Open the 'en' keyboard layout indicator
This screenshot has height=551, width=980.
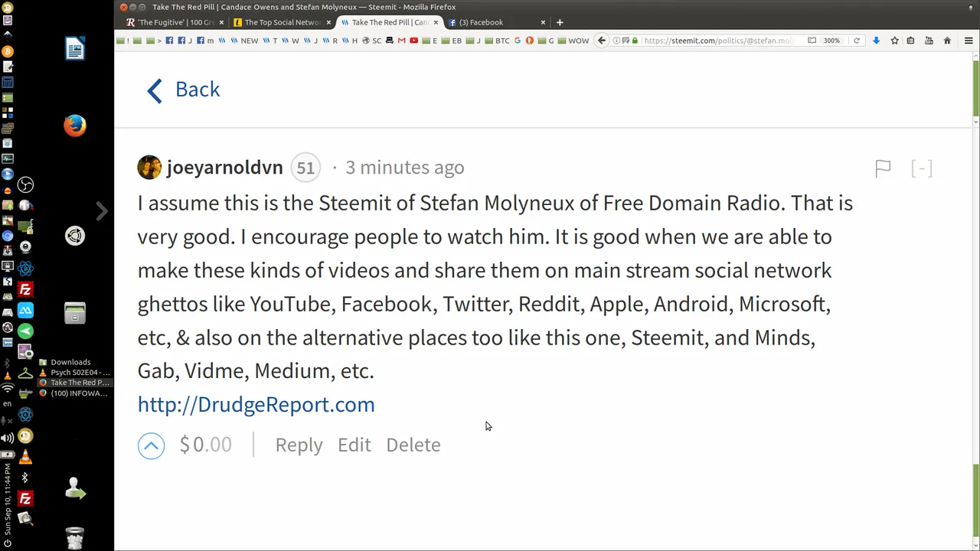[8, 403]
